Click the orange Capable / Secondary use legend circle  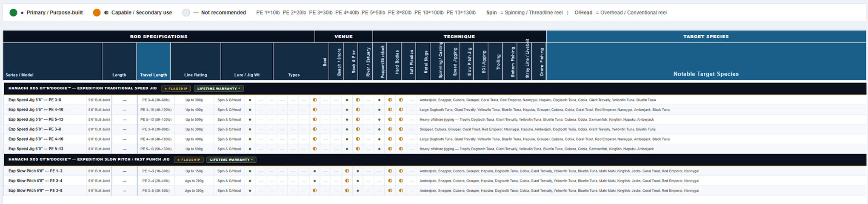click(97, 13)
